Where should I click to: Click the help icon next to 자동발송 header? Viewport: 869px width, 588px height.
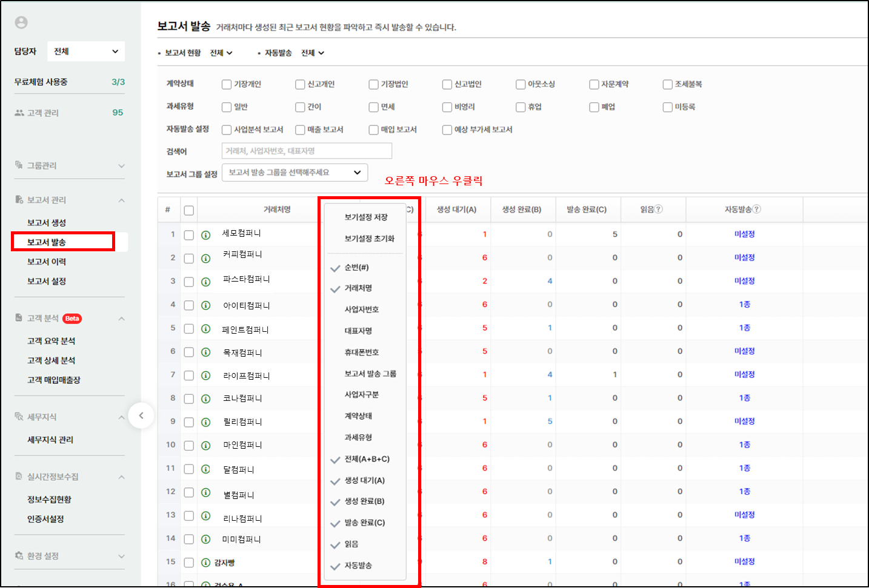click(757, 210)
